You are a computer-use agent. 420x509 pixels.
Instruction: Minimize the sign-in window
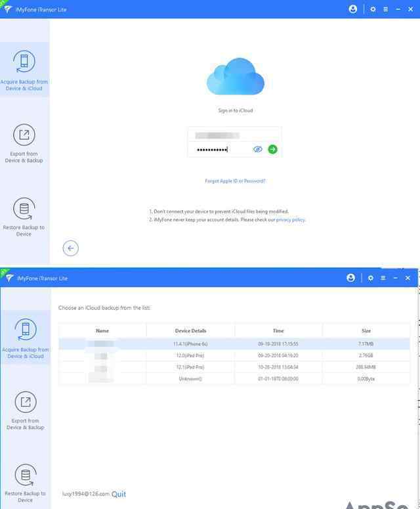tap(398, 9)
